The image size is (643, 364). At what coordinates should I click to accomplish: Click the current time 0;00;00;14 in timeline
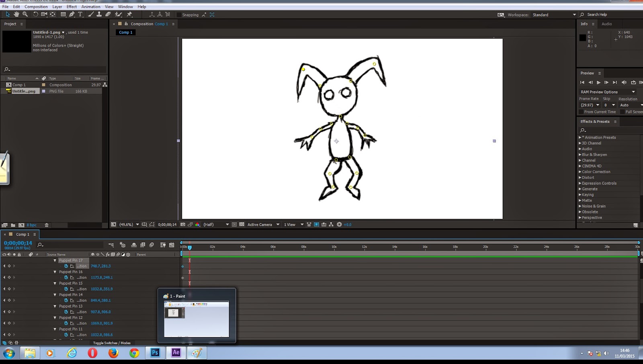coord(18,243)
